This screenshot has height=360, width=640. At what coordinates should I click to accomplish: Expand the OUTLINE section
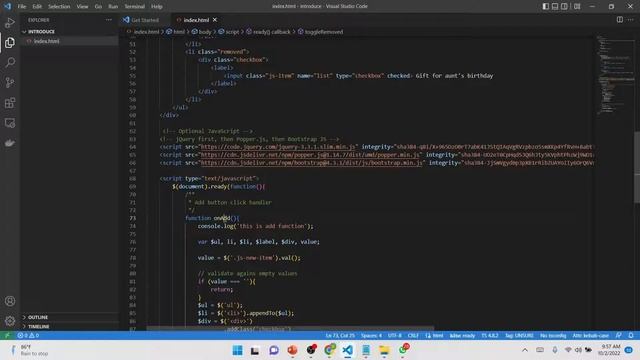tap(38, 317)
